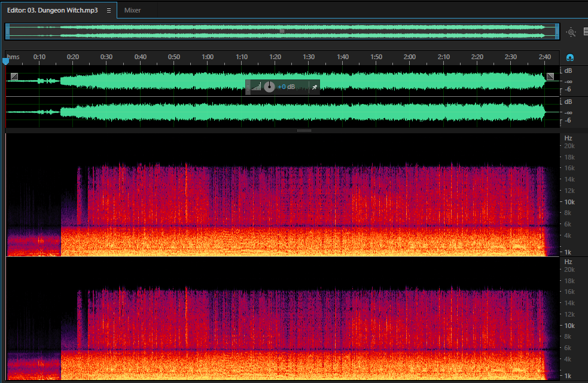Click the 2:40 mark on the time ruler
The width and height of the screenshot is (588, 383).
pyautogui.click(x=544, y=57)
